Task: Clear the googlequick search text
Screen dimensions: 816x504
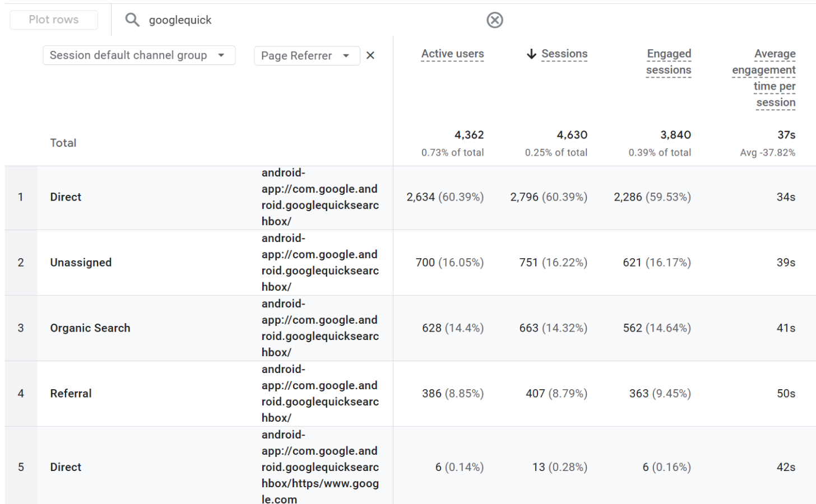Action: click(494, 20)
